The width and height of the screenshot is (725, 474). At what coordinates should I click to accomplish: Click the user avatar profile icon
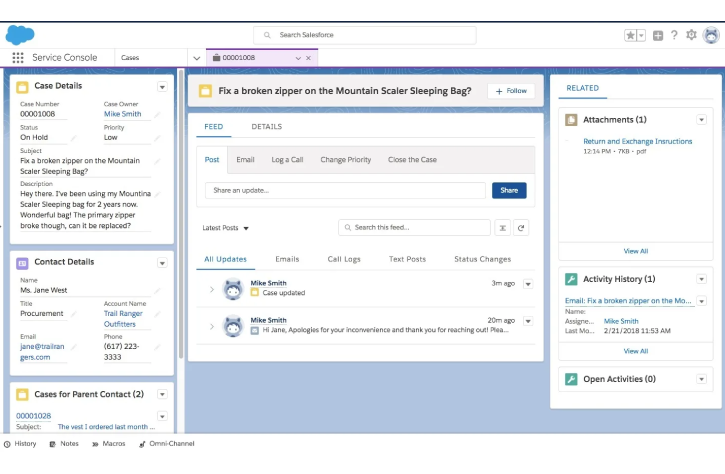coord(711,35)
